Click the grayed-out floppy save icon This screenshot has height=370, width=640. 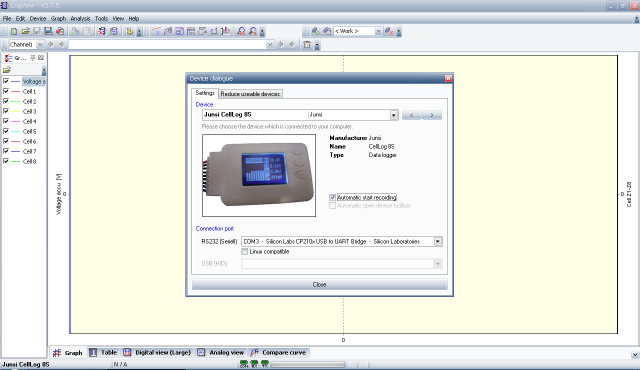(x=37, y=31)
